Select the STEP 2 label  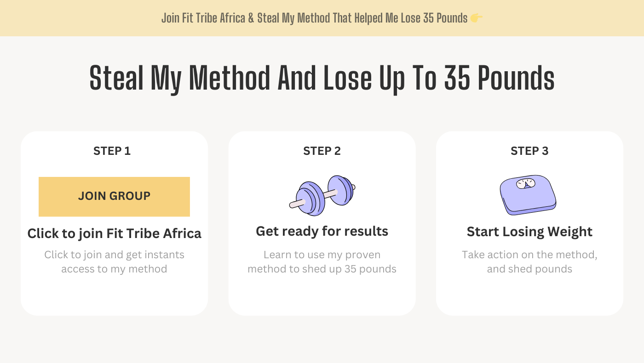coord(322,151)
